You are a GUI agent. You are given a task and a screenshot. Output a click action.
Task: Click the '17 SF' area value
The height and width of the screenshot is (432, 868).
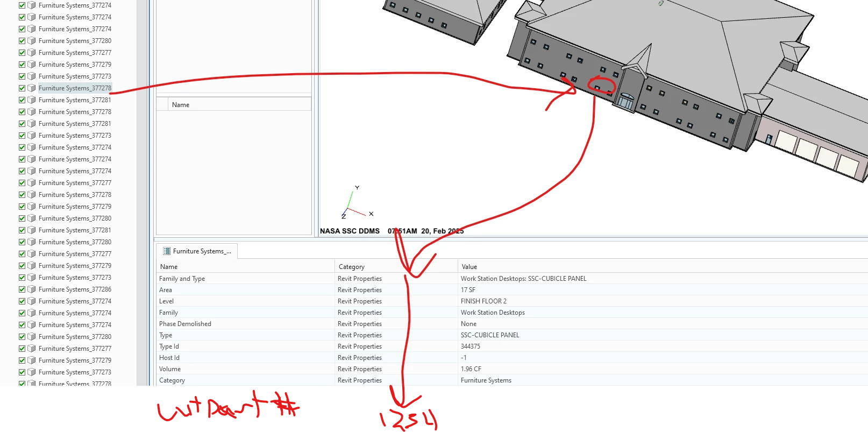(468, 290)
